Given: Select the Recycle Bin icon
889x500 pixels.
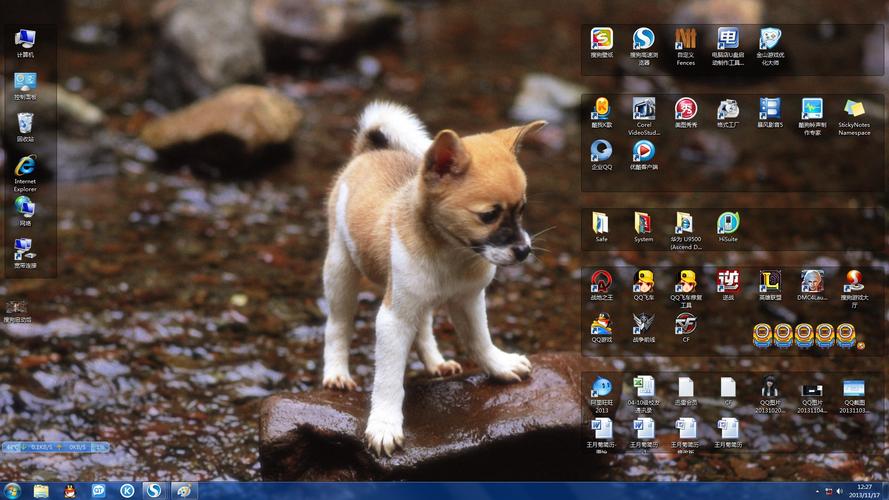Looking at the screenshot, I should point(25,123).
